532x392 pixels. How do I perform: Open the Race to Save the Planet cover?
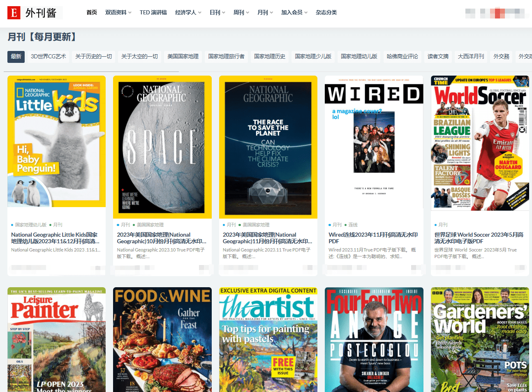coord(268,147)
